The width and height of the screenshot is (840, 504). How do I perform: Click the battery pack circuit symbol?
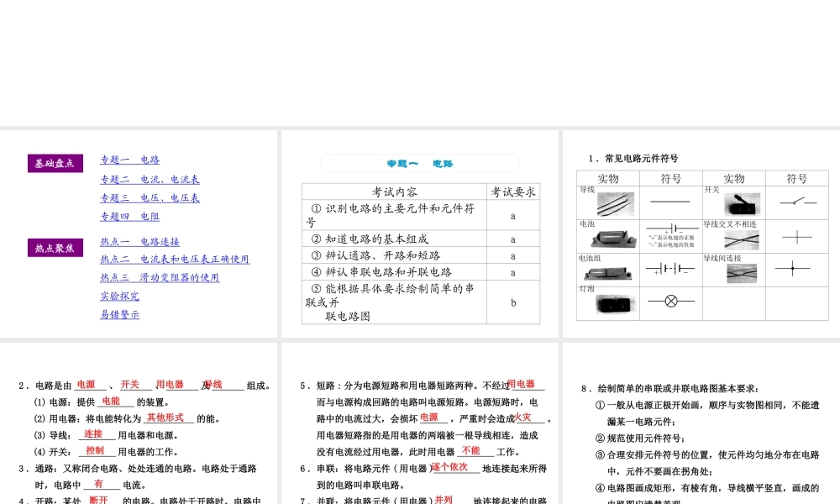coord(670,269)
